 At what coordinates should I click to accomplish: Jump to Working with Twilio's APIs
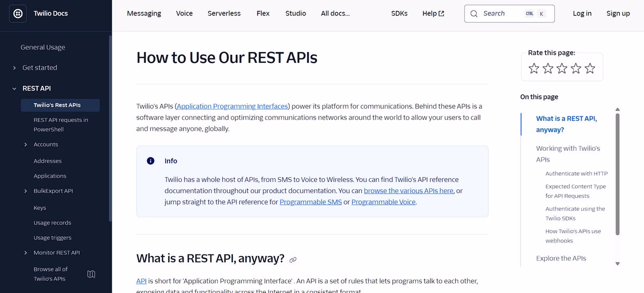click(x=568, y=154)
